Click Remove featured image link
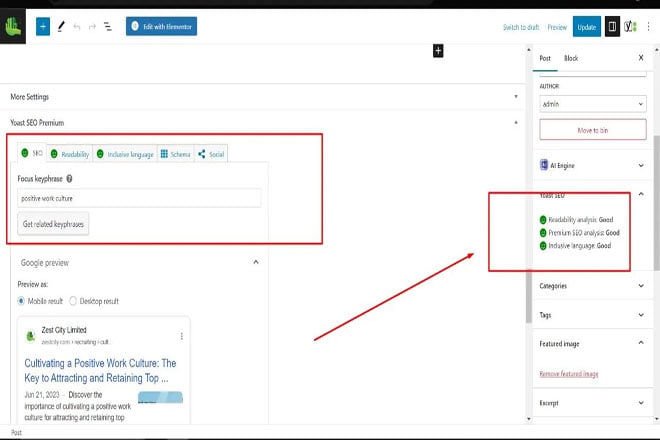This screenshot has width=660, height=440. [x=569, y=374]
